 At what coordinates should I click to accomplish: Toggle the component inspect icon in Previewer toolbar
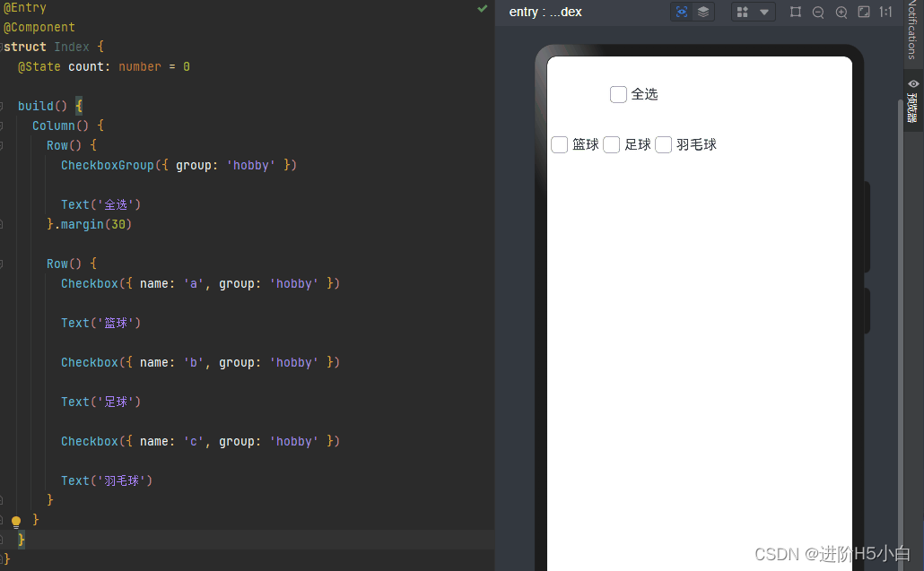click(x=682, y=12)
